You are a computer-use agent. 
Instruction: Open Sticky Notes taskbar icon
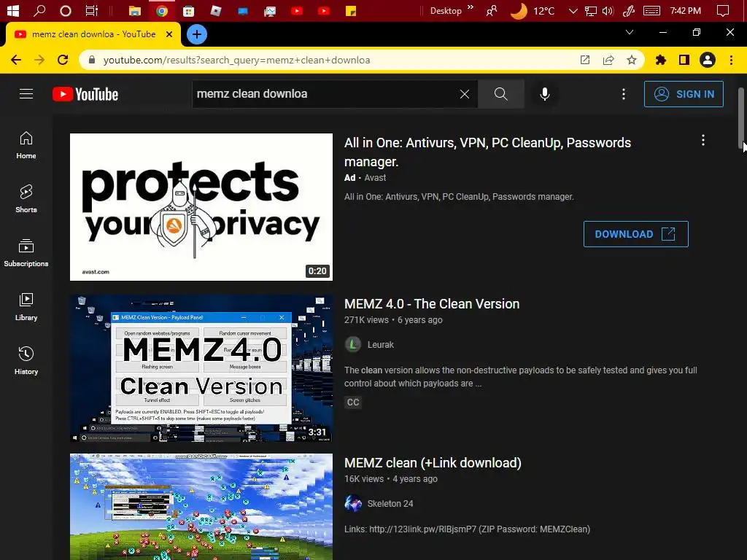click(351, 11)
